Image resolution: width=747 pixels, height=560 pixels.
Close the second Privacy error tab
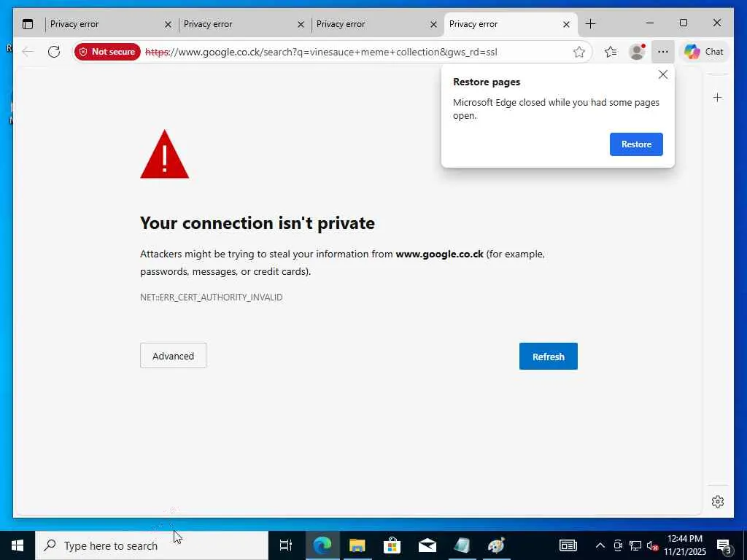click(301, 24)
